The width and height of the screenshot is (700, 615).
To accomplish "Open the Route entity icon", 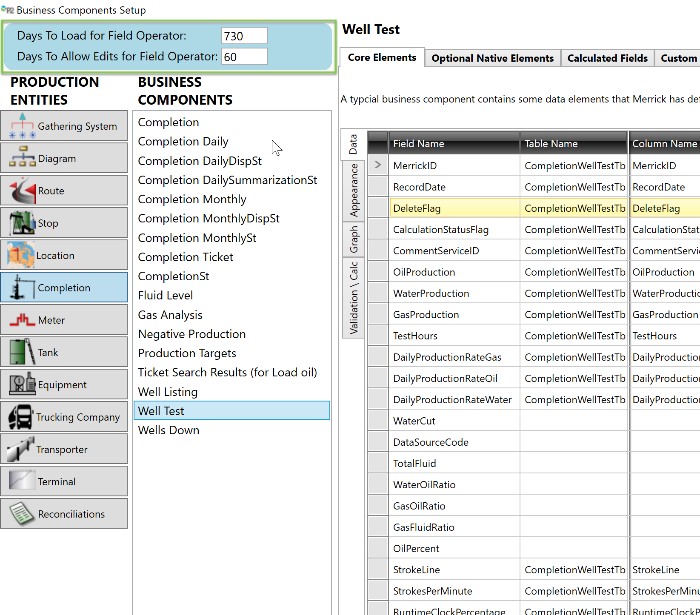I will [22, 191].
